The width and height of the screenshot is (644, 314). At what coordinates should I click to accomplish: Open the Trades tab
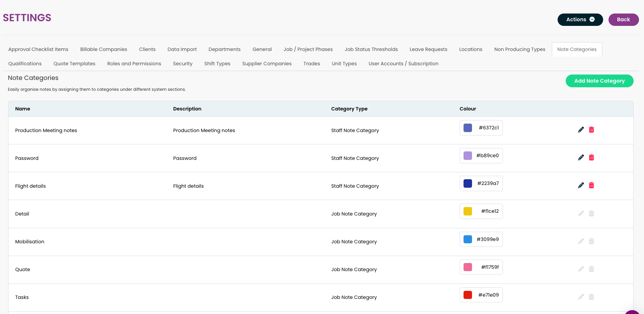point(312,64)
